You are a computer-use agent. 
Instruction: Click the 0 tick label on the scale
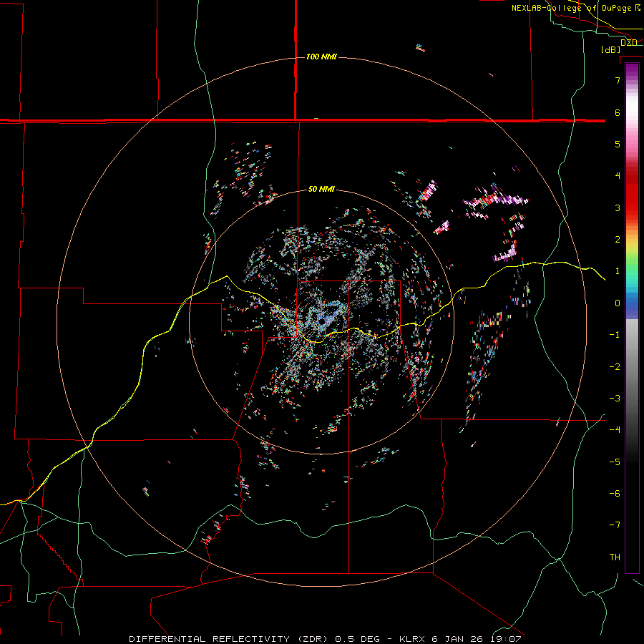pos(618,303)
